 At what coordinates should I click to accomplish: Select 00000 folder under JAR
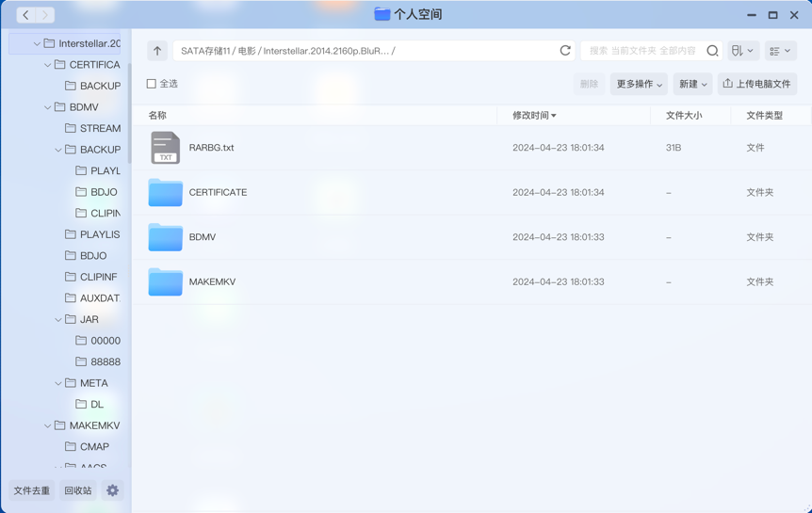98,340
